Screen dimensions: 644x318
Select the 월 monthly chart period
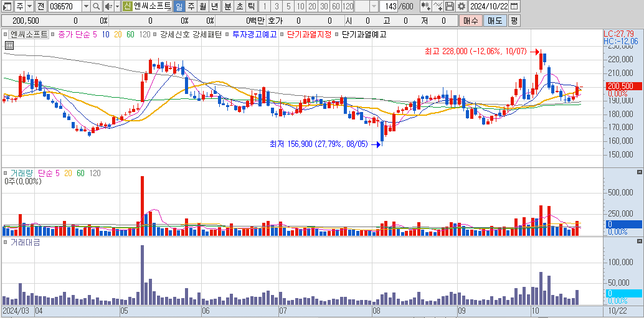[x=203, y=6]
